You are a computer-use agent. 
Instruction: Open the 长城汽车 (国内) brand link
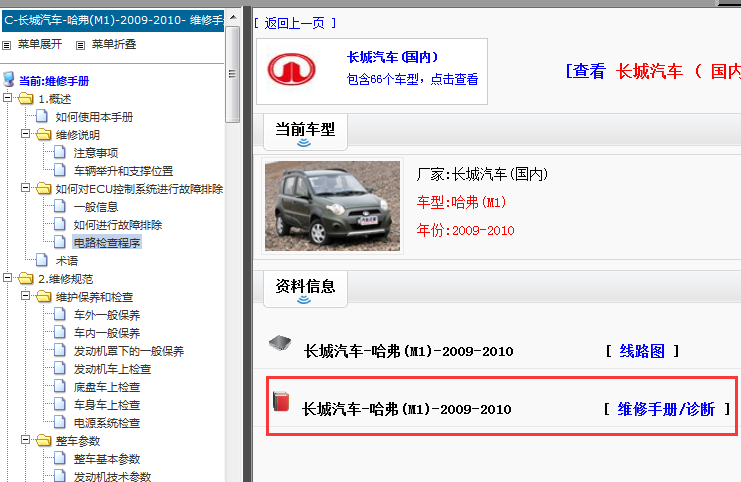click(x=393, y=58)
